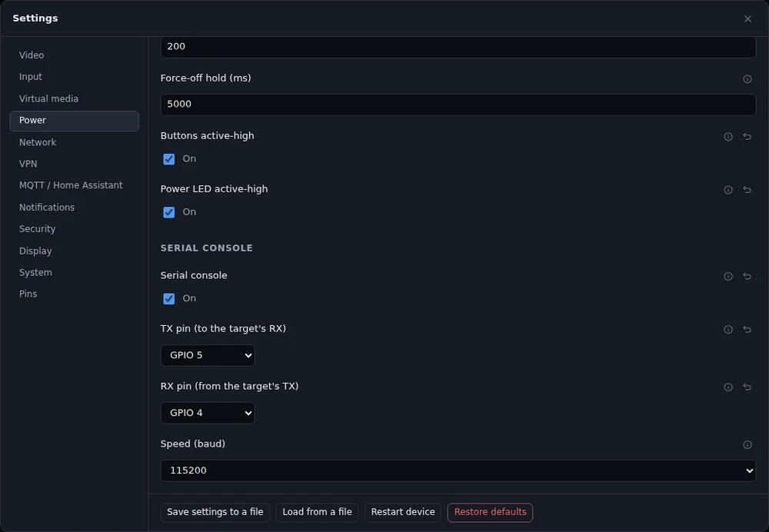Image resolution: width=769 pixels, height=532 pixels.
Task: Open the Network settings section
Action: (x=74, y=142)
